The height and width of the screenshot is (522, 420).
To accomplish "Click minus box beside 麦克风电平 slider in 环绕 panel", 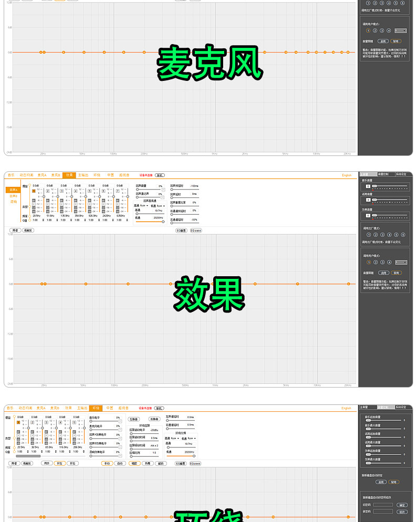I will (x=120, y=430).
